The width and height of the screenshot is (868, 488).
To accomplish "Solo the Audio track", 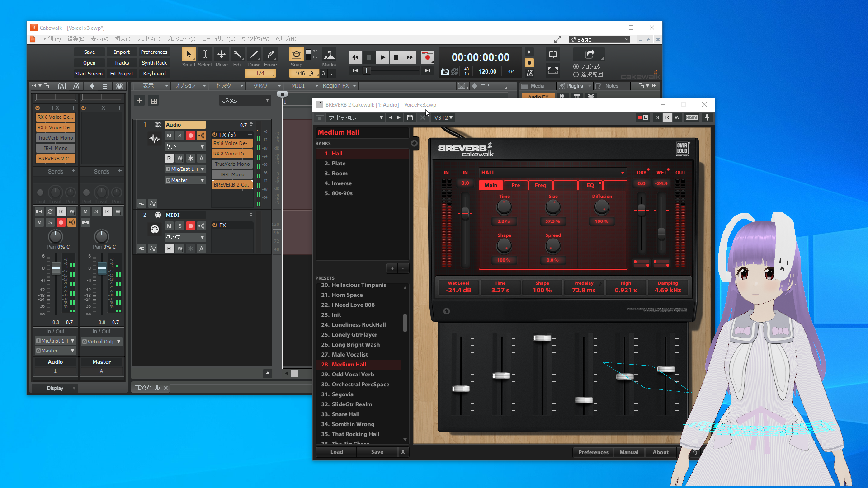I will (180, 136).
